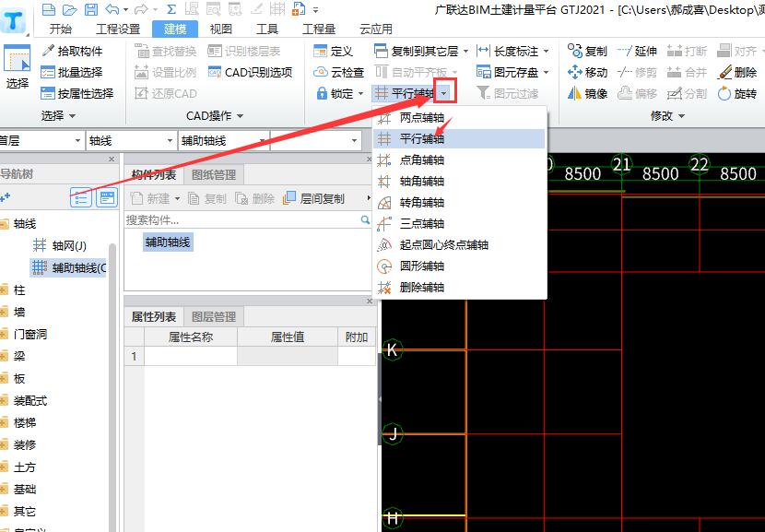Choose 三点辅轴 from the menu
Screen dimensions: 765x532
coord(459,224)
